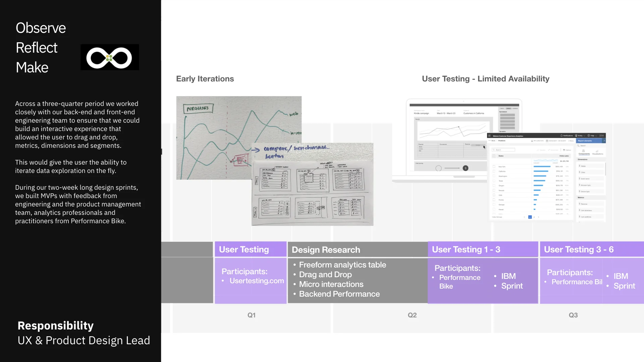
Task: Click the Notifications bell icon
Action: coord(561,135)
